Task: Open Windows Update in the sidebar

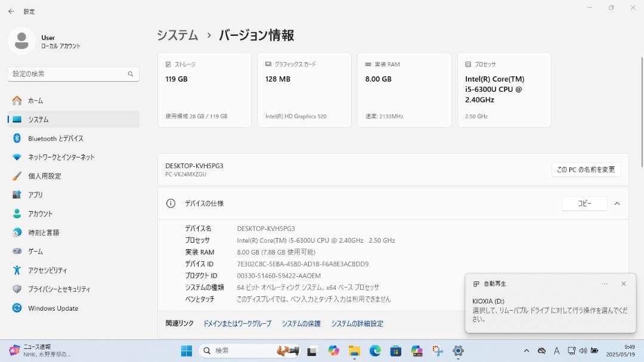Action: pos(53,308)
